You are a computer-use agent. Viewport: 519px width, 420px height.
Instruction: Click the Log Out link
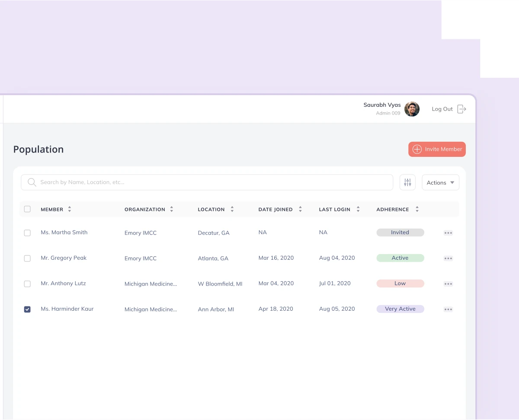tap(442, 109)
